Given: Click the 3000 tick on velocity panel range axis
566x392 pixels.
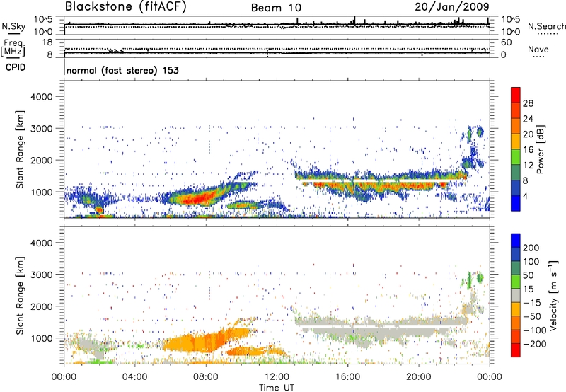Looking at the screenshot, I should click(x=41, y=275).
